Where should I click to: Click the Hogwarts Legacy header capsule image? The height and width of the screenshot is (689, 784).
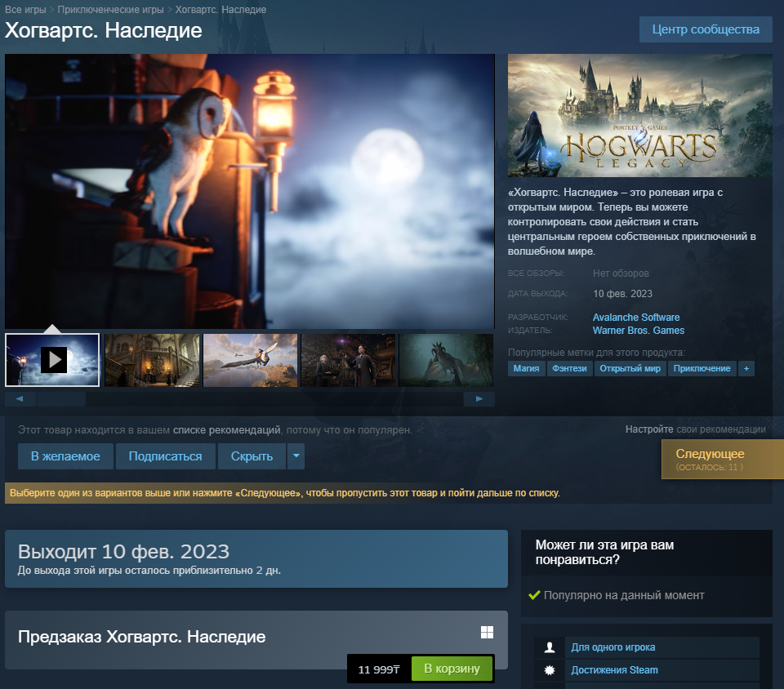coord(640,115)
